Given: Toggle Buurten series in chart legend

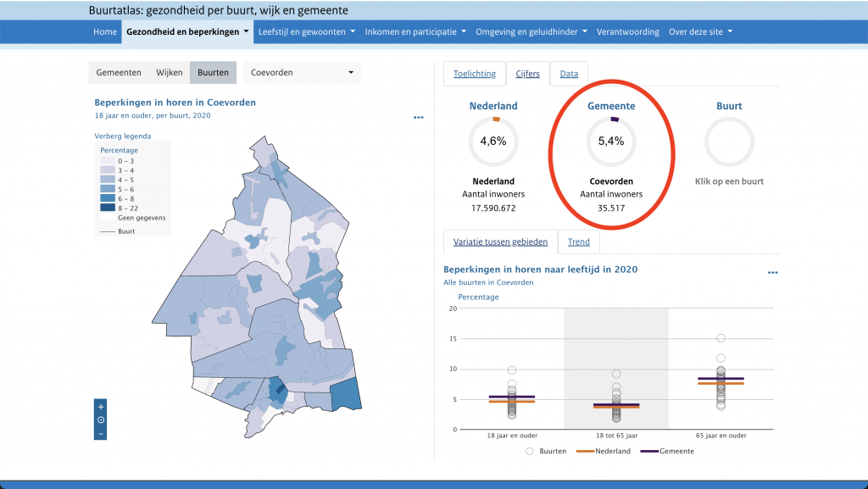Looking at the screenshot, I should (546, 452).
